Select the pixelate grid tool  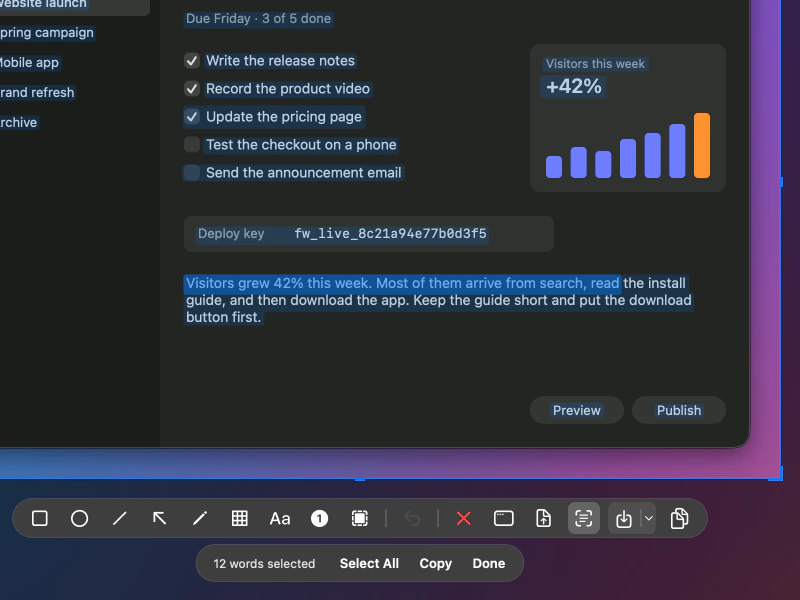click(239, 518)
